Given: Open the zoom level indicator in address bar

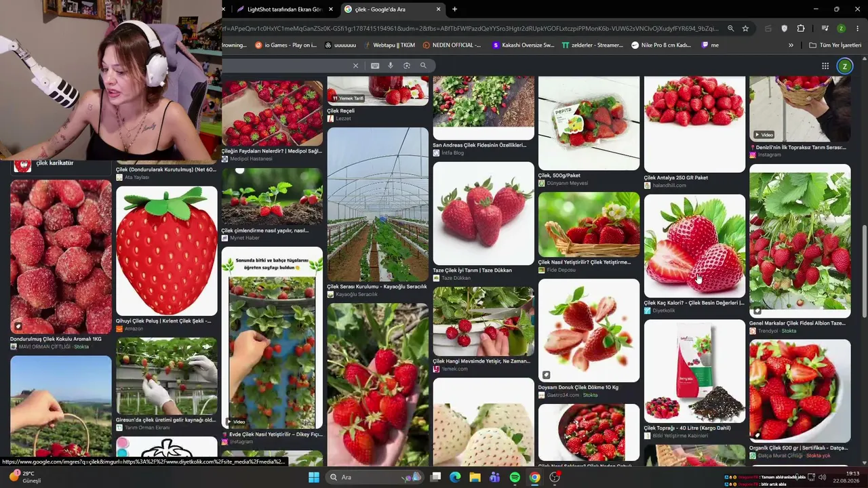Looking at the screenshot, I should point(730,28).
